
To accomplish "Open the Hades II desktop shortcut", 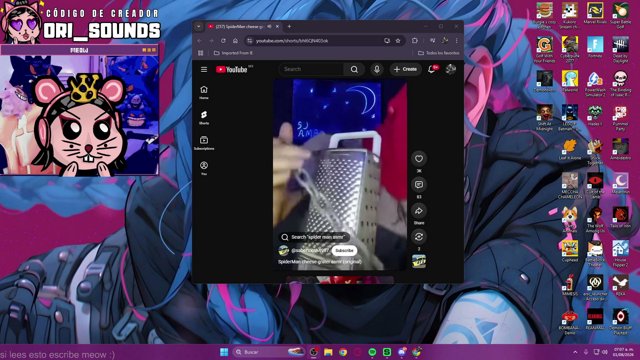I will (x=595, y=116).
